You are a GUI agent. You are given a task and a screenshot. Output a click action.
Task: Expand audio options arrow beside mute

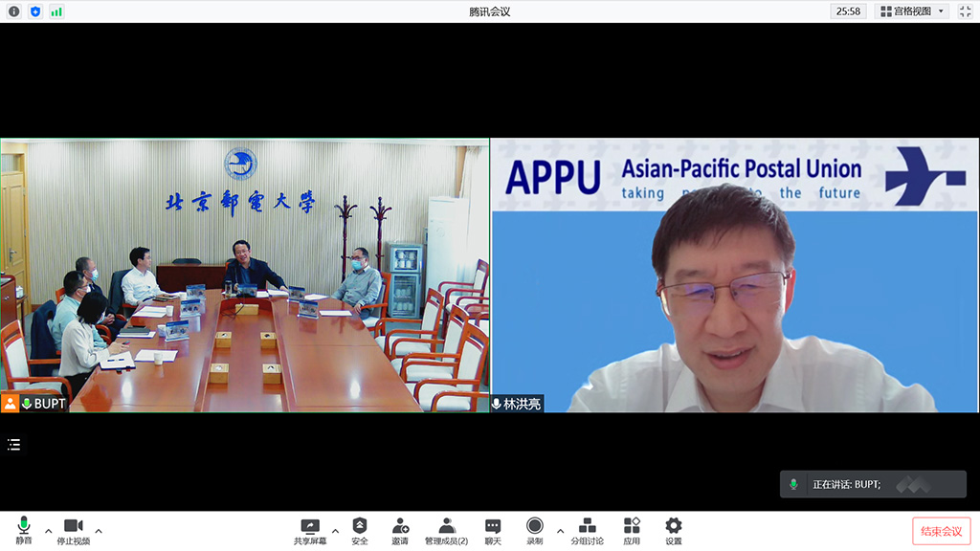point(48,531)
